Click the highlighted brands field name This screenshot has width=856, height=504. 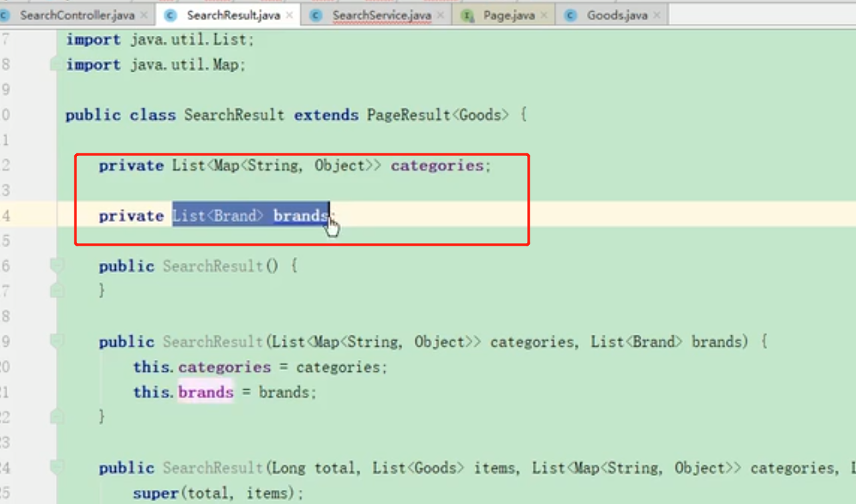coord(301,216)
